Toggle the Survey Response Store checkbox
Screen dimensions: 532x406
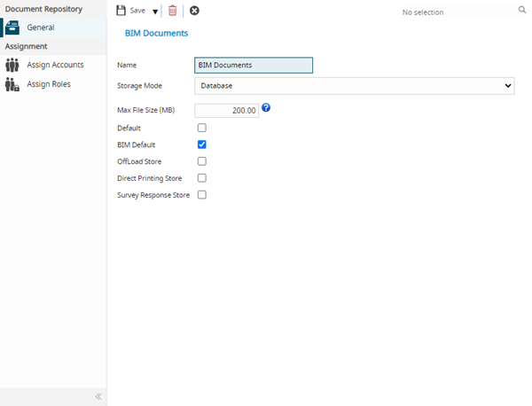click(202, 195)
